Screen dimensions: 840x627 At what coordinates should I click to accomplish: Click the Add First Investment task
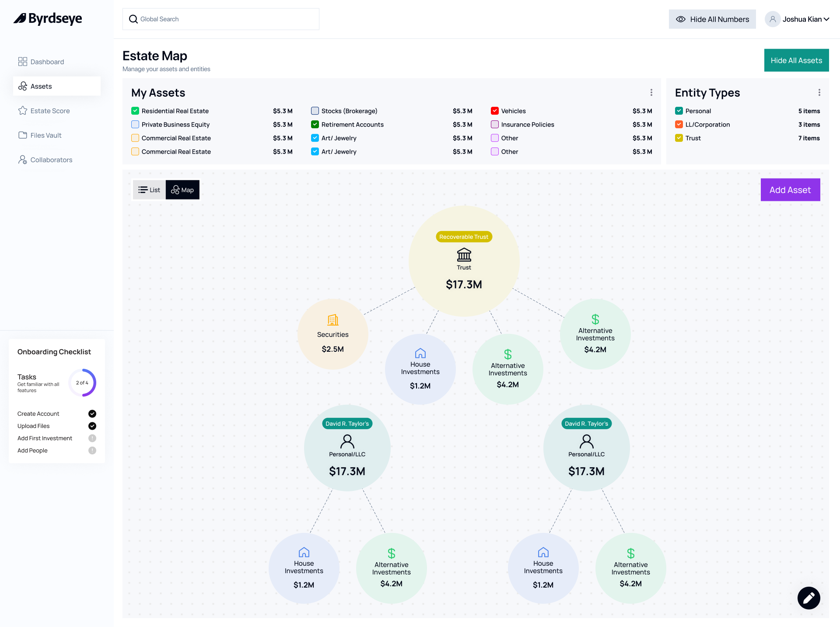(x=57, y=438)
